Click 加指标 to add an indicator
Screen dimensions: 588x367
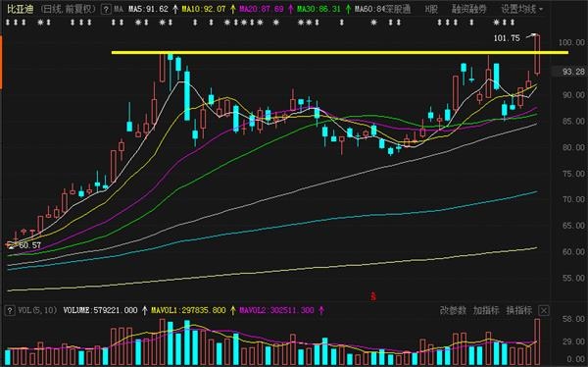[486, 310]
